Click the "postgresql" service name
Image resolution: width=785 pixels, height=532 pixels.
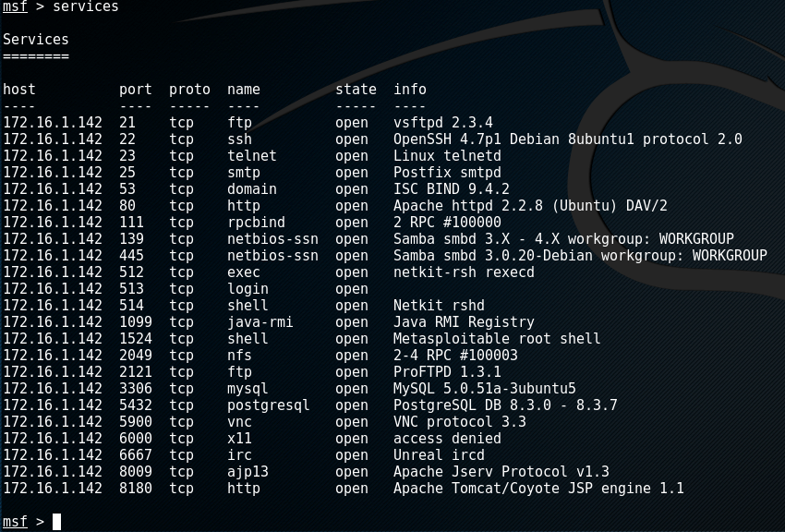point(269,405)
